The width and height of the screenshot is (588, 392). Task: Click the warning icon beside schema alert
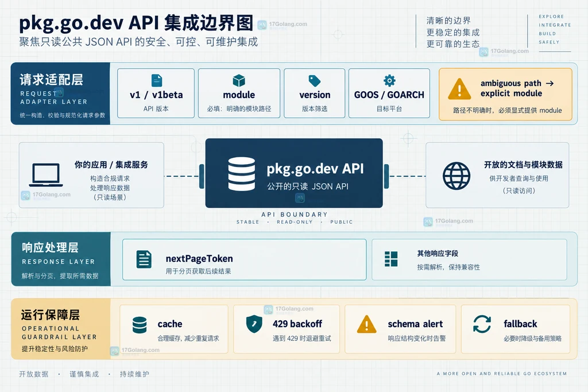click(x=367, y=324)
